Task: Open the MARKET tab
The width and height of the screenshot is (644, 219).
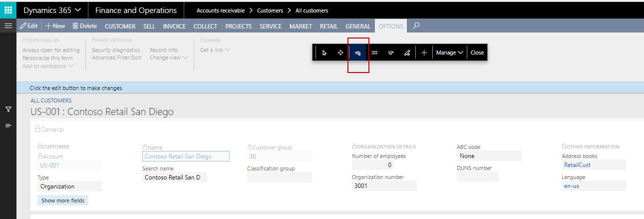Action: point(301,26)
